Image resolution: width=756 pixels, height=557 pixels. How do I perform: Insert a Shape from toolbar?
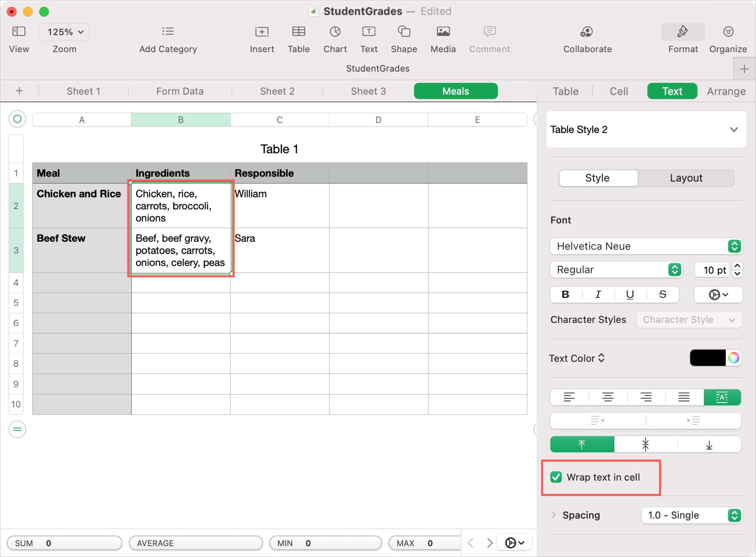point(404,31)
